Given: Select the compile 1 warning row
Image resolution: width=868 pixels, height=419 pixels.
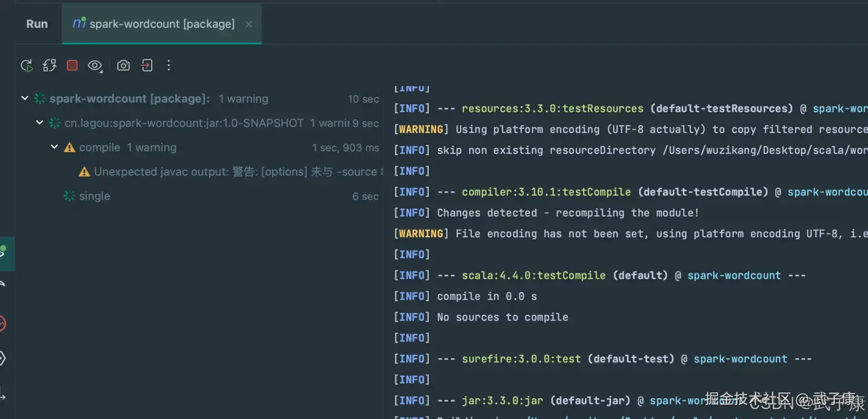Looking at the screenshot, I should (127, 148).
